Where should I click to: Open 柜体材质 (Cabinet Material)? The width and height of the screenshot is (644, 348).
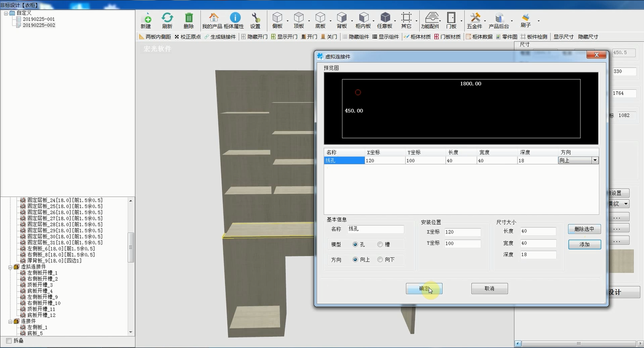click(x=417, y=37)
